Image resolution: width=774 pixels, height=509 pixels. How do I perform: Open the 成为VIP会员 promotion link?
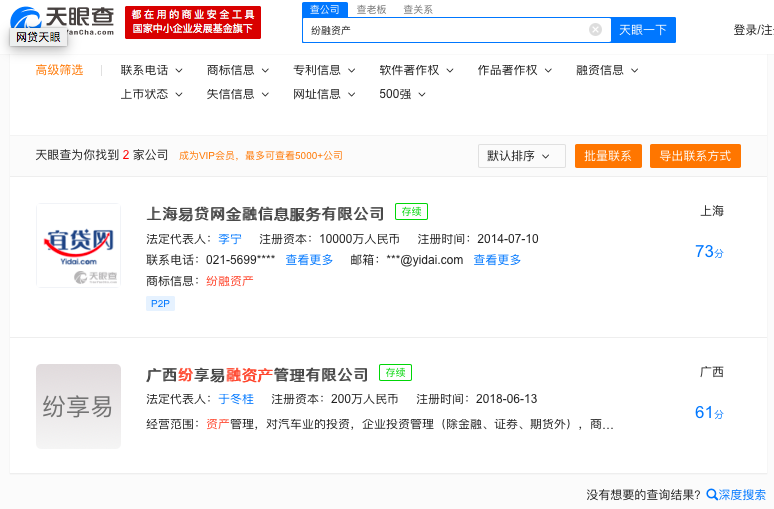[261, 156]
